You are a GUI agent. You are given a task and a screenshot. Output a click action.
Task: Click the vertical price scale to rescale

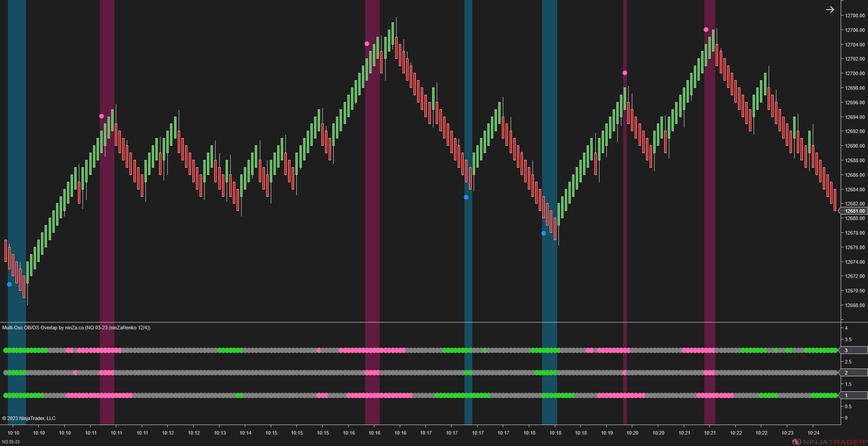point(854,137)
